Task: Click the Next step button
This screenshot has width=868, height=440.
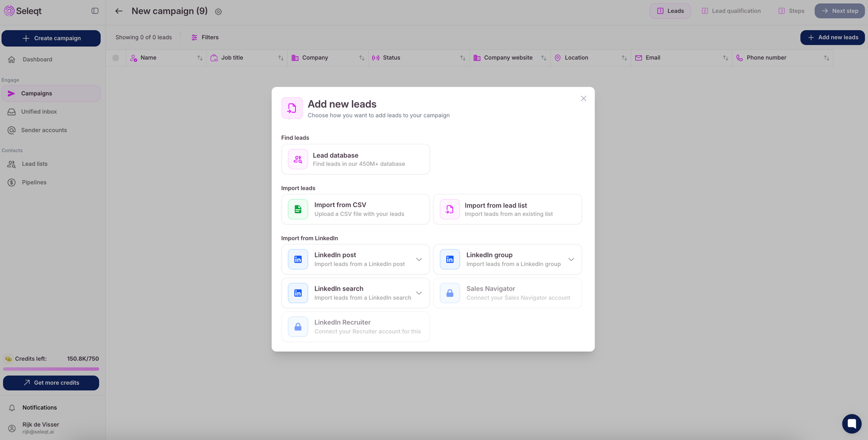Action: (x=840, y=11)
